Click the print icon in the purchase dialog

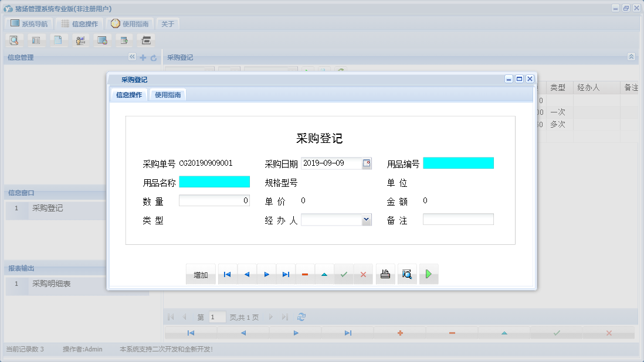tap(385, 274)
